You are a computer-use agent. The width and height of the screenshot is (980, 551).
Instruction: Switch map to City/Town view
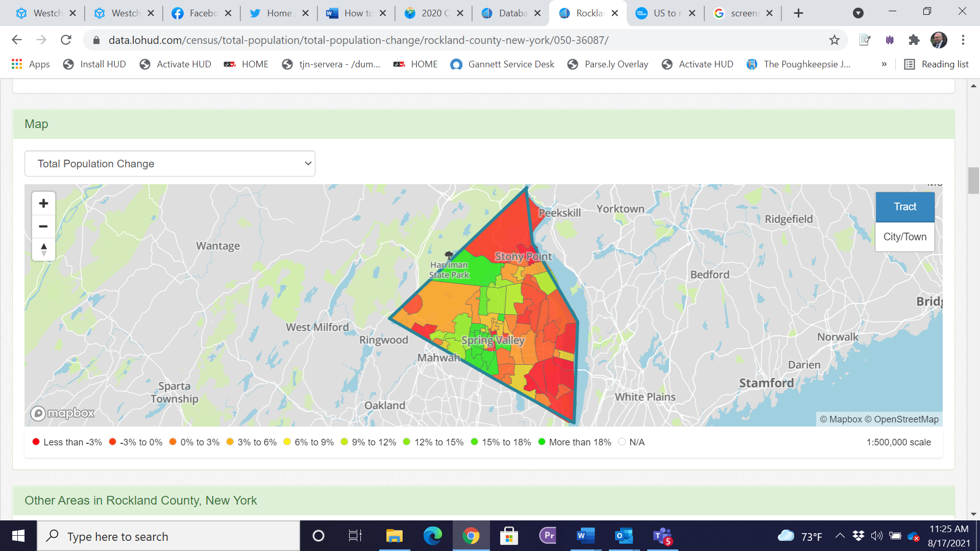904,237
